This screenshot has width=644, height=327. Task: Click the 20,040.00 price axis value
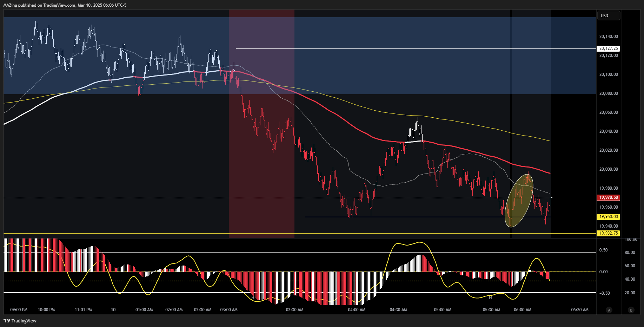609,131
